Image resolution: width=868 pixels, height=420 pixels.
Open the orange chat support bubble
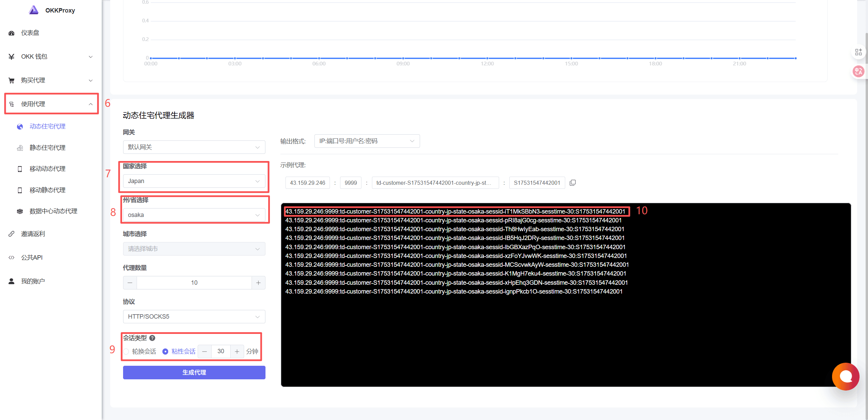(x=845, y=376)
